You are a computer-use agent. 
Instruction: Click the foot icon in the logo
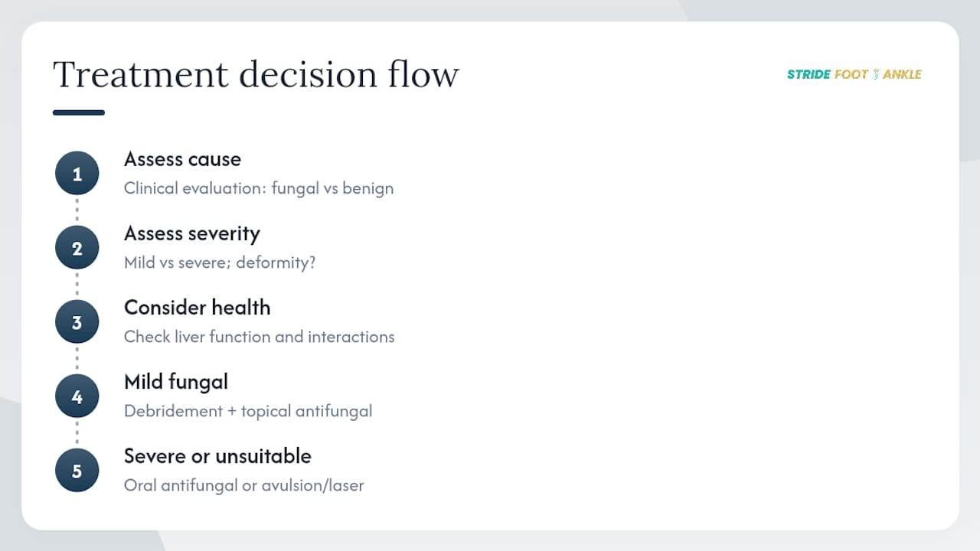pyautogui.click(x=875, y=74)
